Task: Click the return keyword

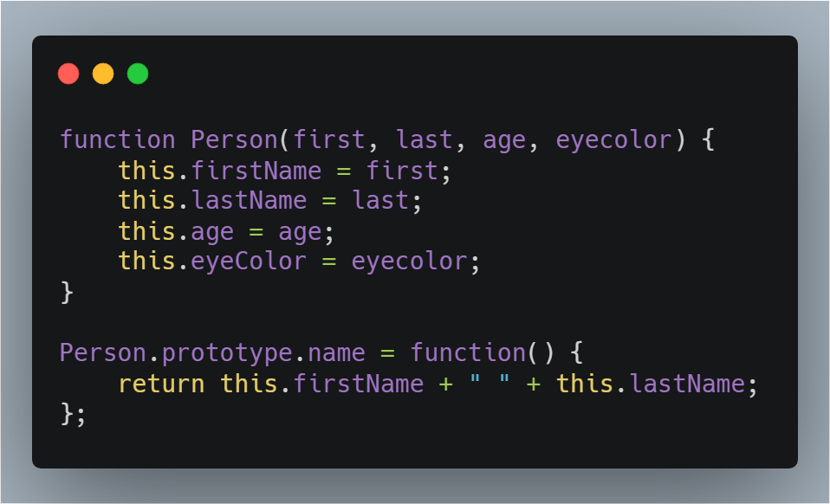Action: 161,384
